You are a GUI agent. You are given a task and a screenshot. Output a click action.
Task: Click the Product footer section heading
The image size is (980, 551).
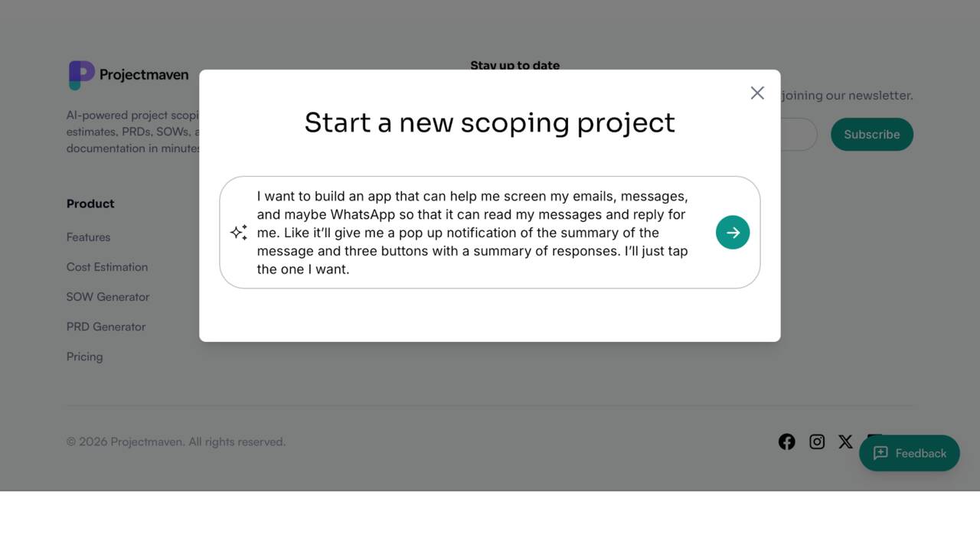point(90,204)
